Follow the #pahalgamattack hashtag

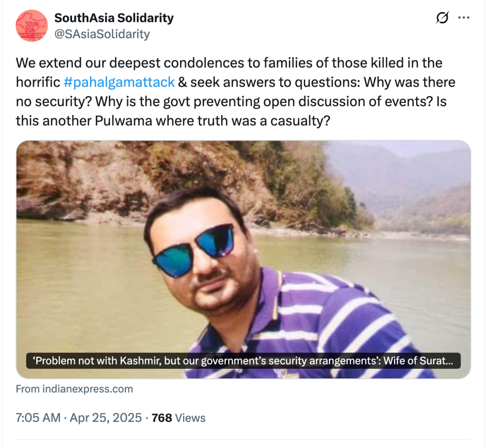(119, 82)
